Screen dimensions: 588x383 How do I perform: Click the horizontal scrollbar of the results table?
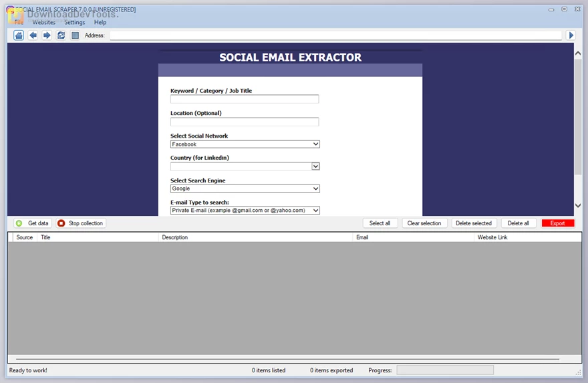pos(287,359)
